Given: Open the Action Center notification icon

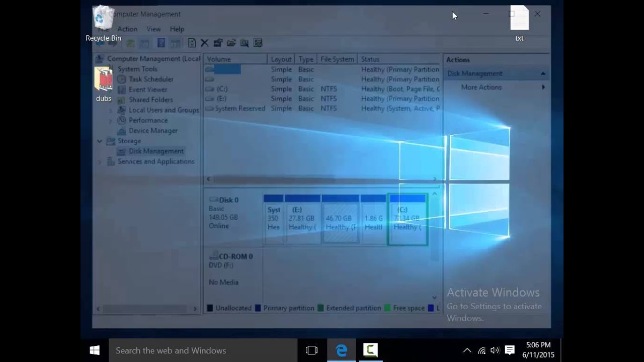Looking at the screenshot, I should coord(509,350).
